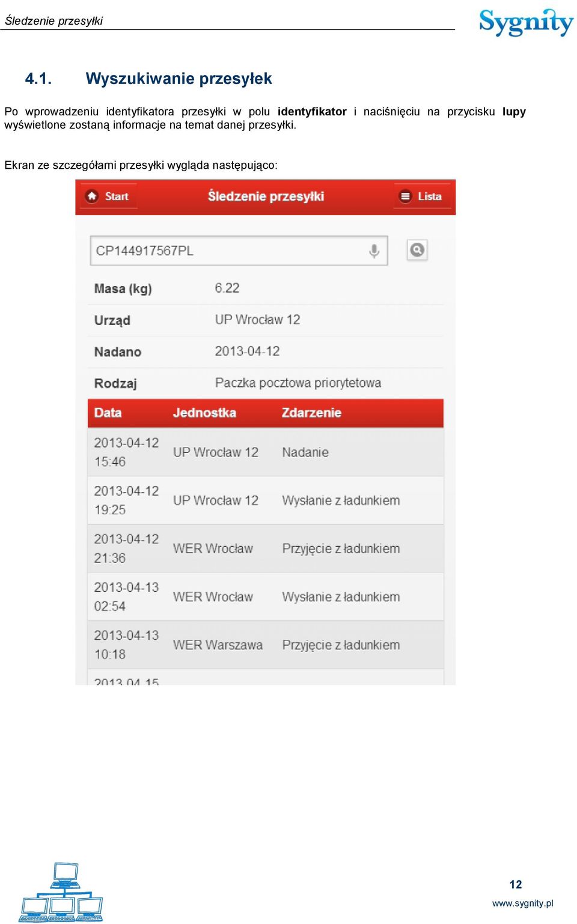This screenshot has height=924, width=577.
Task: Select the Nadanie event row
Action: [x=266, y=452]
